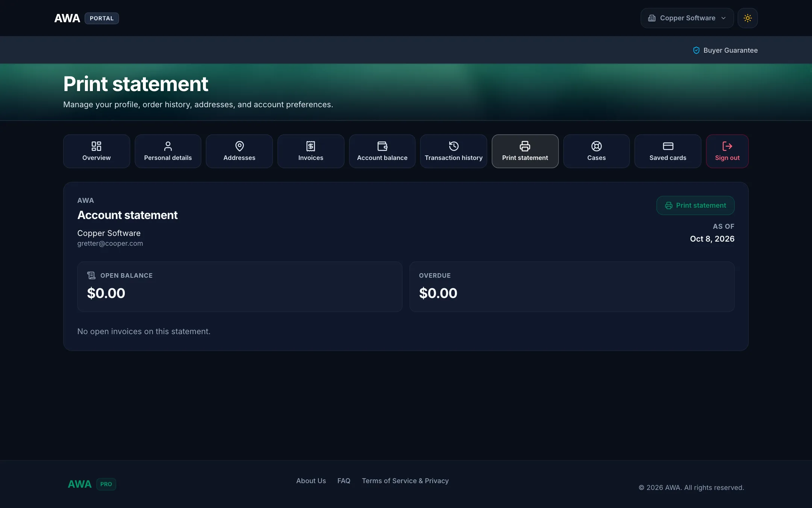Open Terms of Service & Privacy link
Screen dimensions: 812x508
pyautogui.click(x=405, y=481)
